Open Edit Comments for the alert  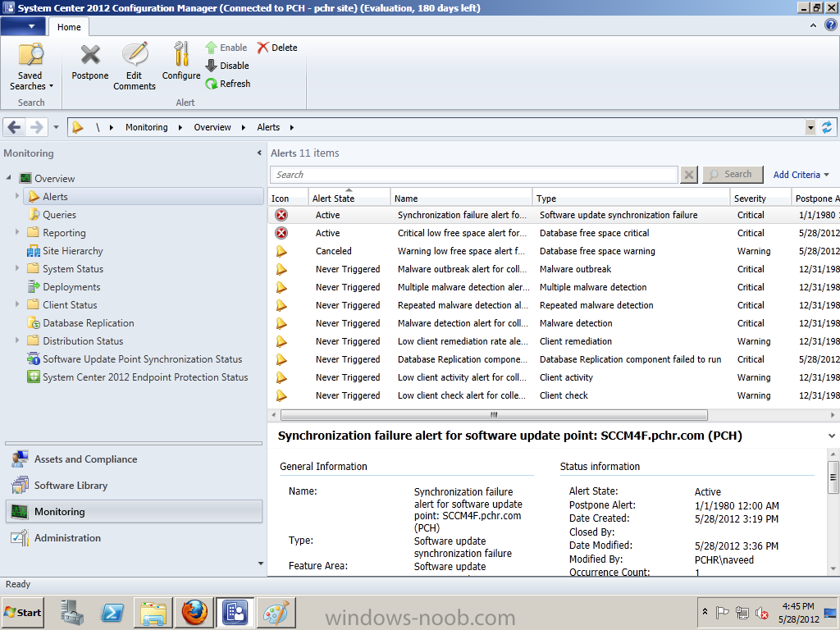point(135,66)
